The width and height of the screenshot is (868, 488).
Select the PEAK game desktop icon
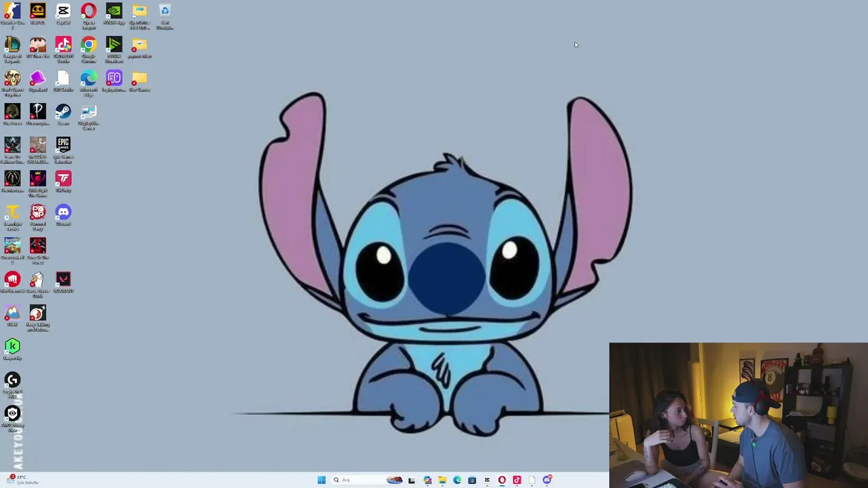[12, 317]
